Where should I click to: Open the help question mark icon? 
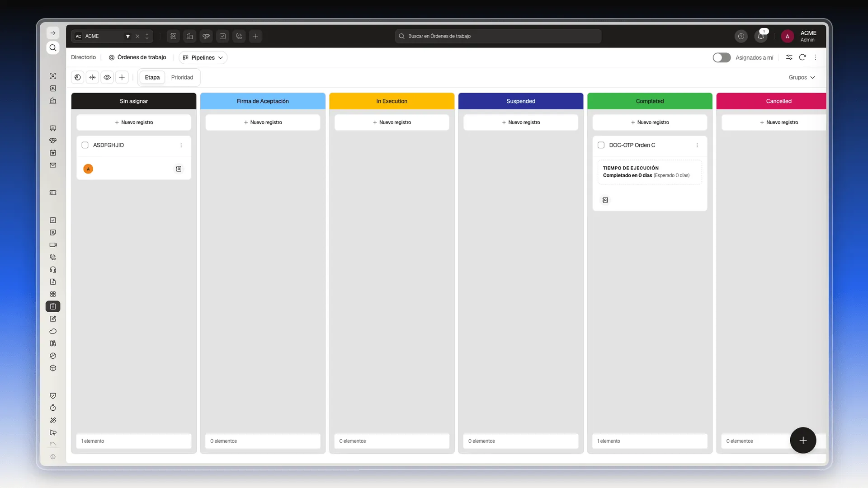click(741, 36)
